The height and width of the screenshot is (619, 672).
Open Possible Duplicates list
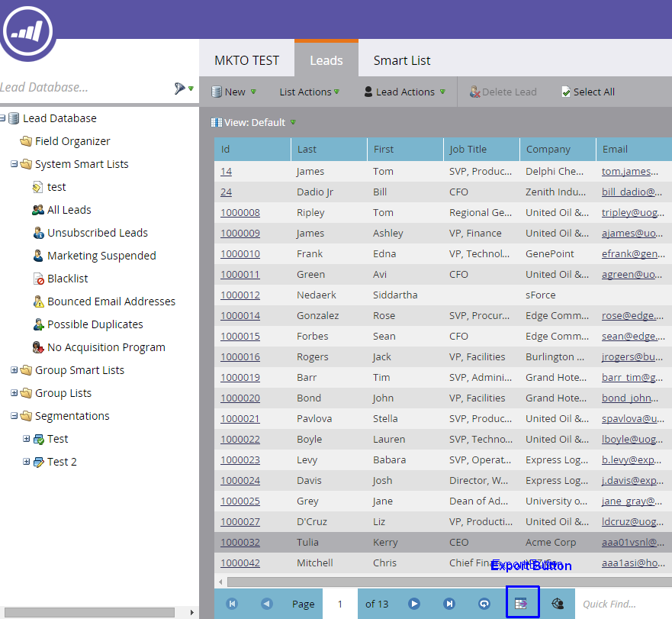tap(88, 324)
